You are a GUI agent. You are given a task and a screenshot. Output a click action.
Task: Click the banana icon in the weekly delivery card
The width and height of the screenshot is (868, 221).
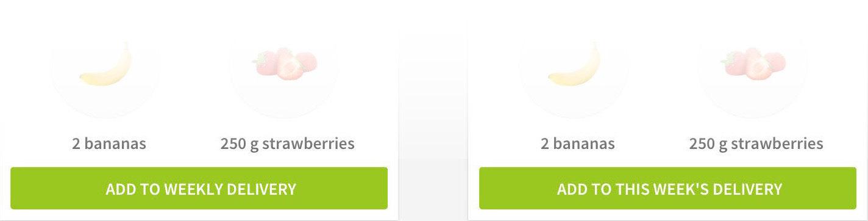pyautogui.click(x=106, y=65)
